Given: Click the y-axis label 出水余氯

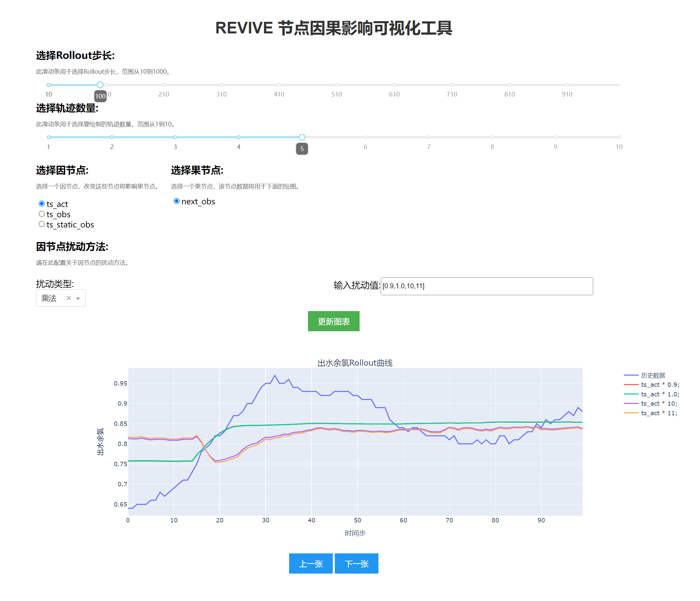Looking at the screenshot, I should pos(100,442).
